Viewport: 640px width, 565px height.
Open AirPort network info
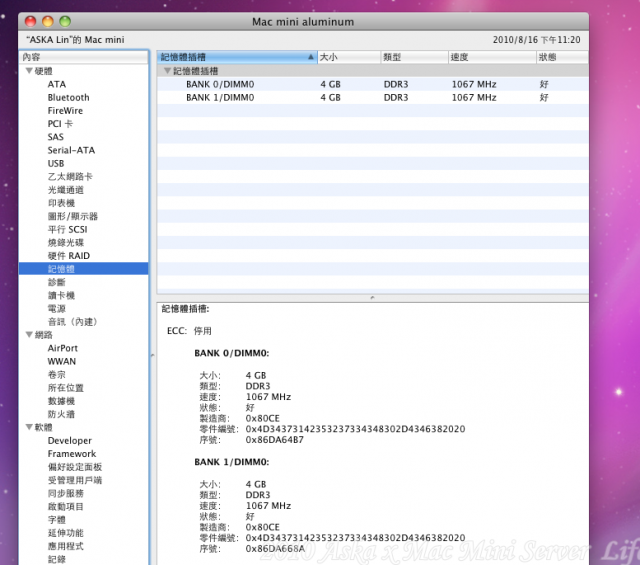point(62,348)
